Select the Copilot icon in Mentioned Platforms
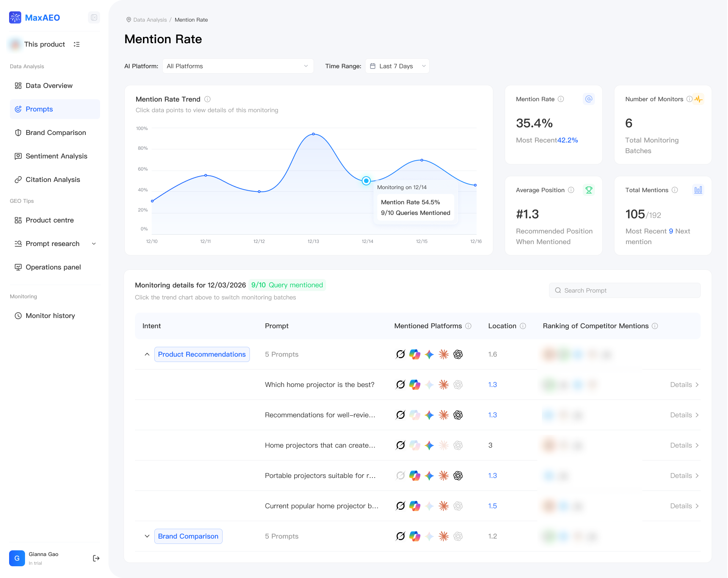 tap(415, 354)
